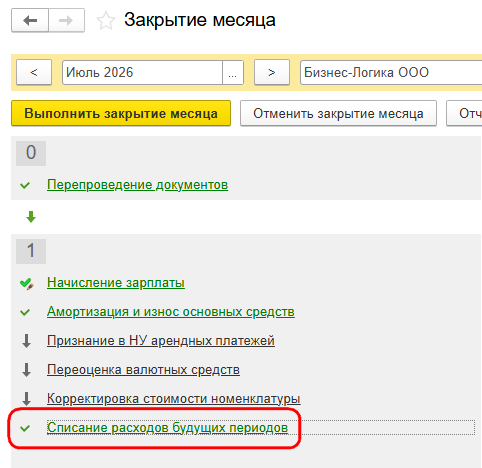Add page to favorites with star icon
Image resolution: width=482 pixels, height=468 pixels.
coord(106,21)
